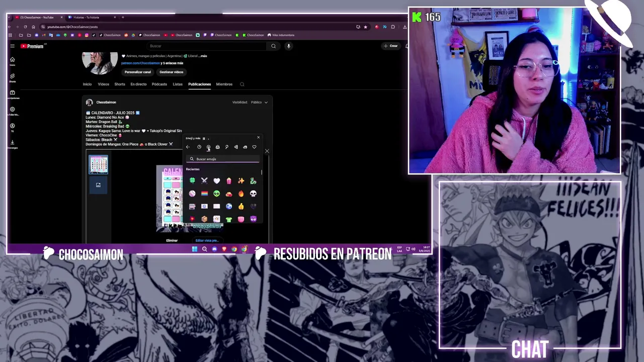Insert the soccer ball emoji
The image size is (644, 362).
[229, 206]
